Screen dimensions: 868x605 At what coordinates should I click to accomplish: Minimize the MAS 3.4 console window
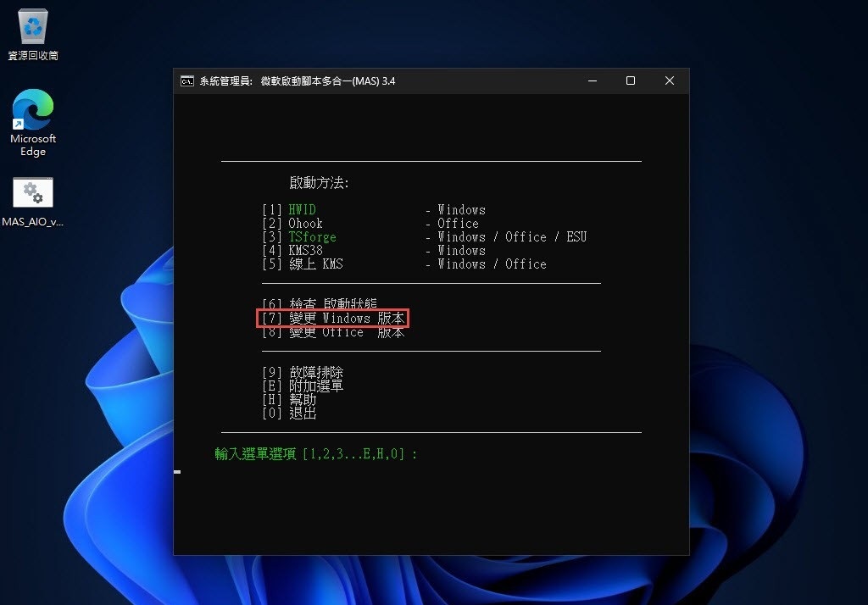[x=593, y=80]
